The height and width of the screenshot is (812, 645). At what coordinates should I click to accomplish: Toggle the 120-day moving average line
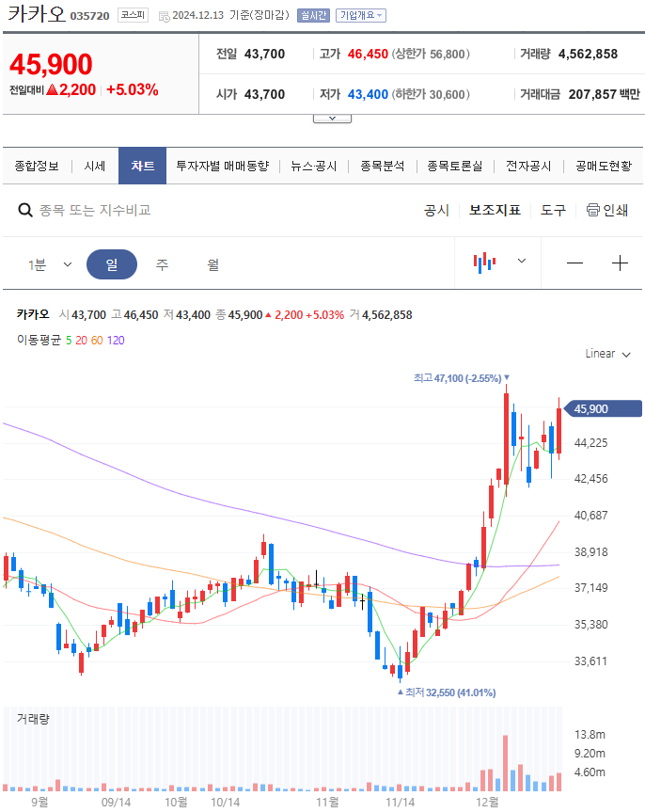coord(116,341)
